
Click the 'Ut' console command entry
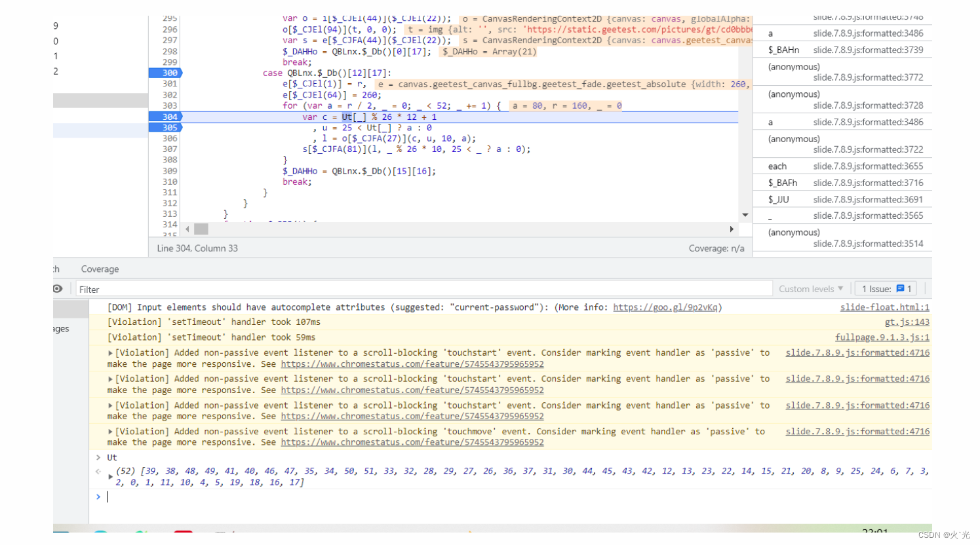pos(112,457)
